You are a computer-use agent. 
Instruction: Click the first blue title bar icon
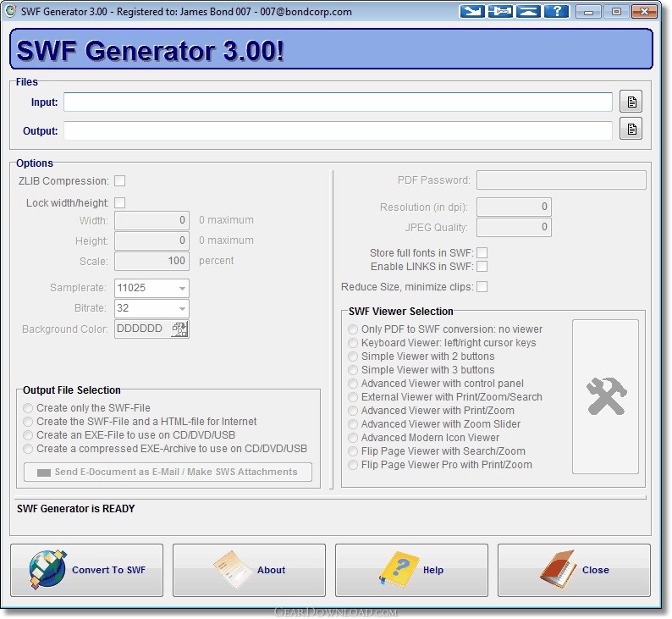(x=472, y=12)
